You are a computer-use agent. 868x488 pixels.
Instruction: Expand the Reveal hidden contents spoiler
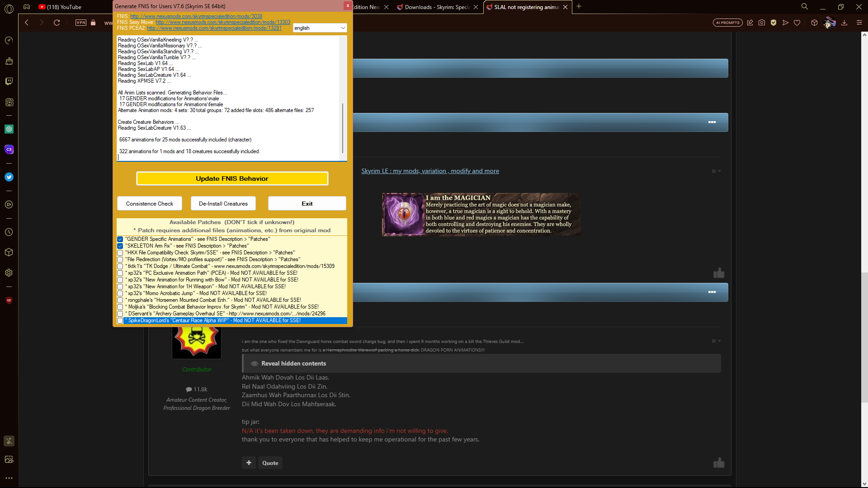[x=294, y=363]
